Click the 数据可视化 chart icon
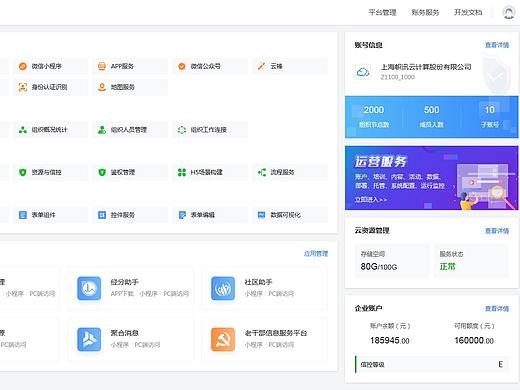This screenshot has height=390, width=520. point(262,215)
